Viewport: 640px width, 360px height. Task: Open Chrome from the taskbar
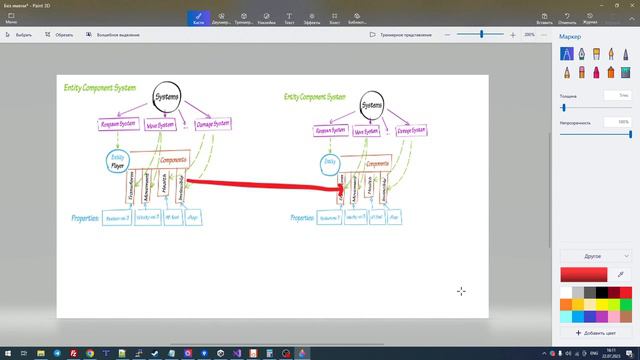[x=90, y=353]
